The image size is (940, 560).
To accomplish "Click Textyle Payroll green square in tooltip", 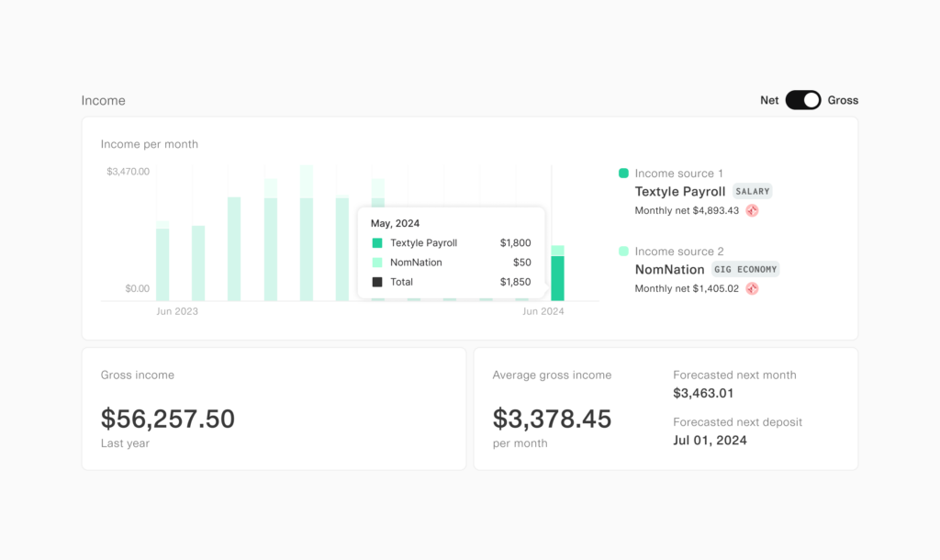I will click(x=377, y=243).
